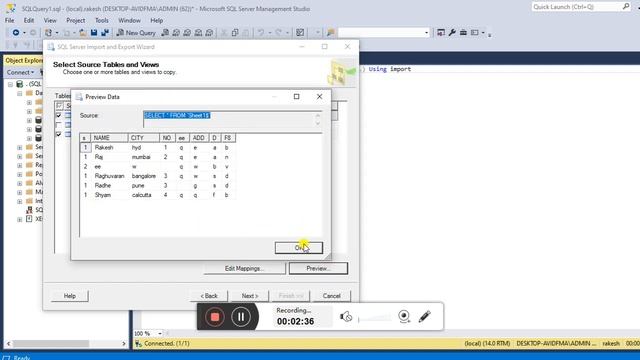Open the available databases combo box in toolbar

[x=384, y=33]
